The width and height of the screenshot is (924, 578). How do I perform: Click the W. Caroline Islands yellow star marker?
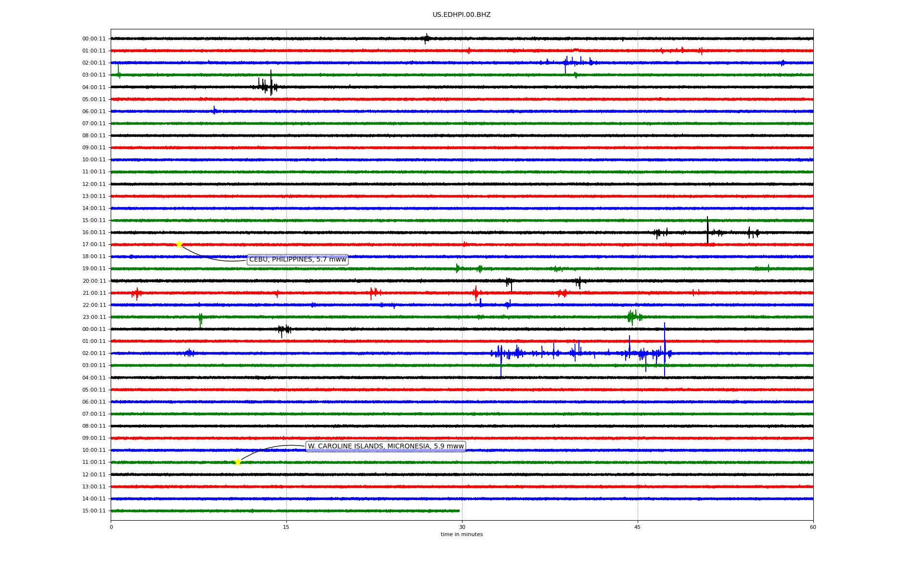click(238, 462)
